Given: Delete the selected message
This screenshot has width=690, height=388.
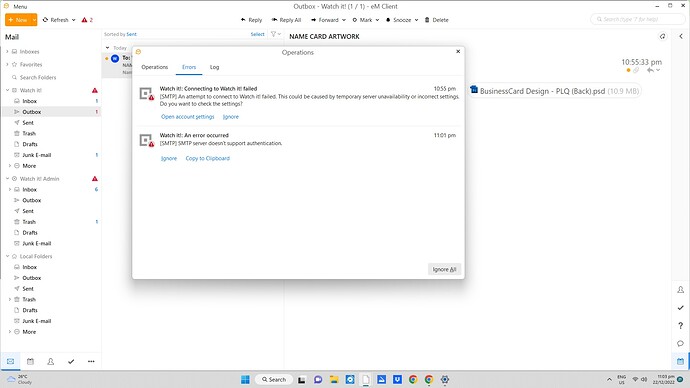Looking at the screenshot, I should (x=437, y=20).
